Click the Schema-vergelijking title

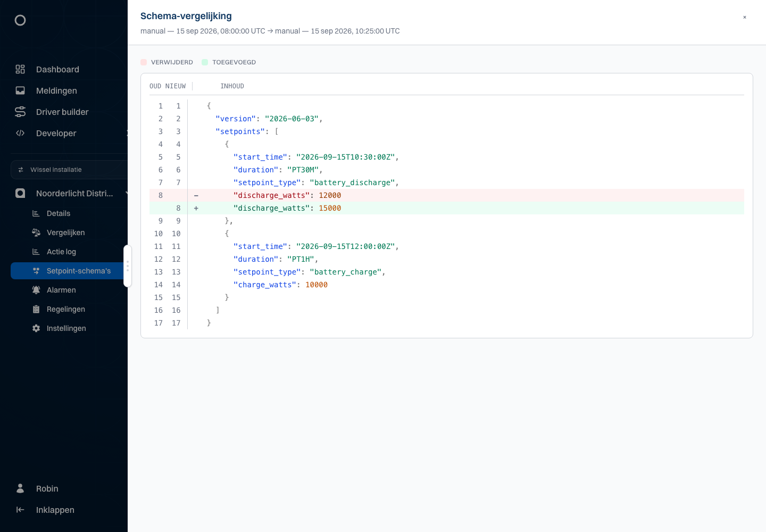click(x=186, y=16)
